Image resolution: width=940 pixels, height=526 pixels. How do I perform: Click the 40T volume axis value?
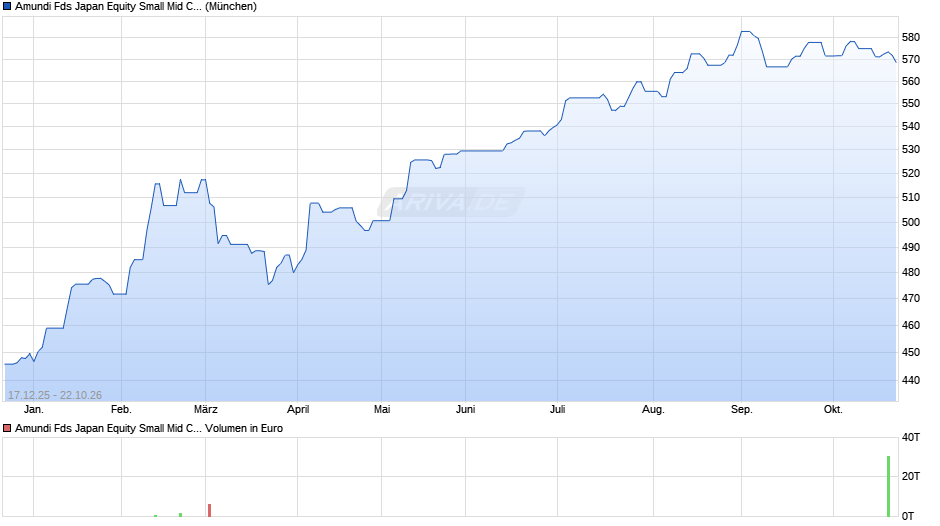point(911,438)
